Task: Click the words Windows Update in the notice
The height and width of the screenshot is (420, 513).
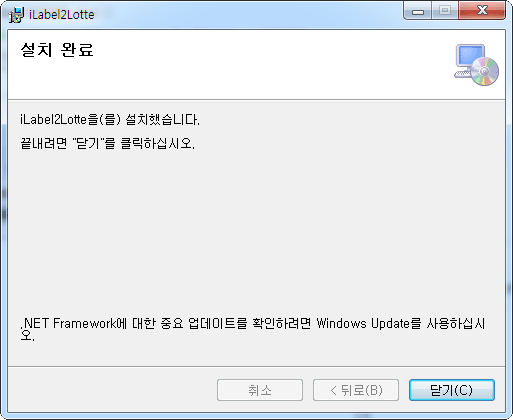Action: click(x=363, y=323)
